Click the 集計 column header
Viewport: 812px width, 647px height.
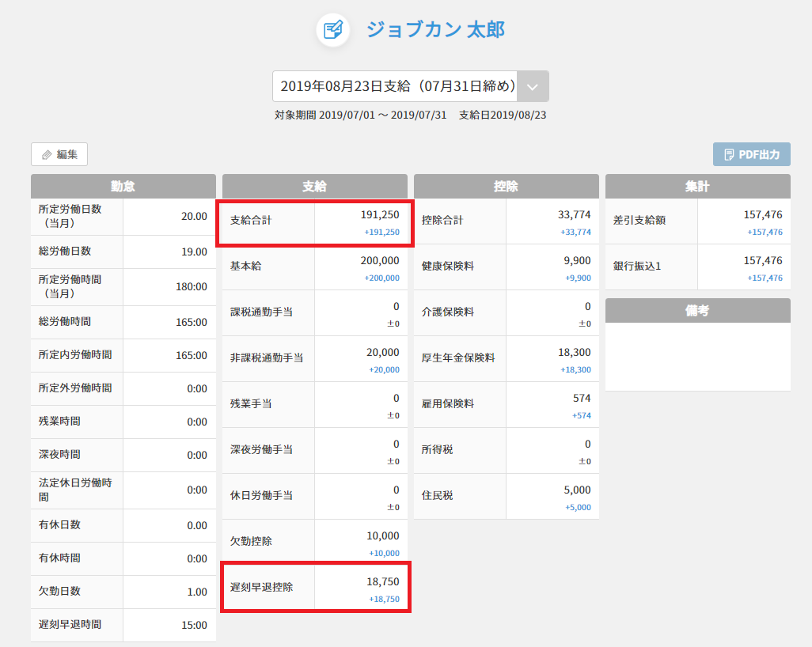click(x=697, y=186)
